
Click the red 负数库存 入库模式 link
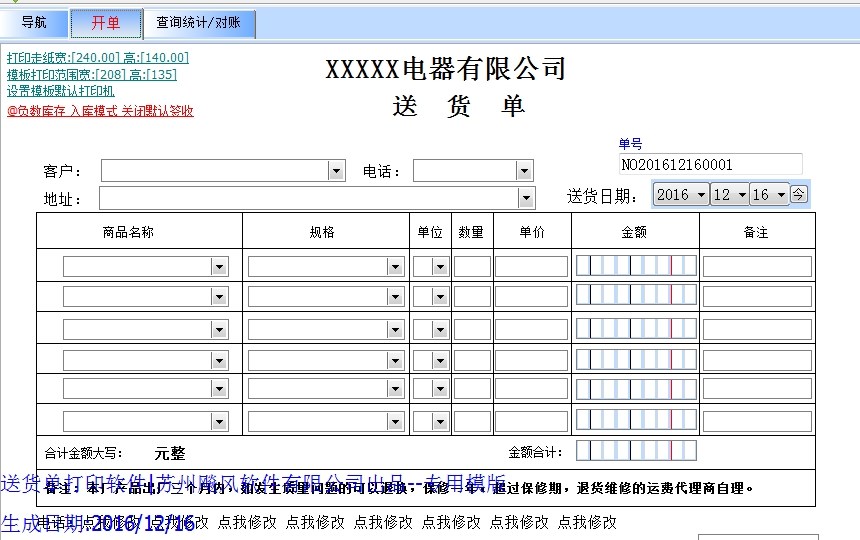[100, 111]
